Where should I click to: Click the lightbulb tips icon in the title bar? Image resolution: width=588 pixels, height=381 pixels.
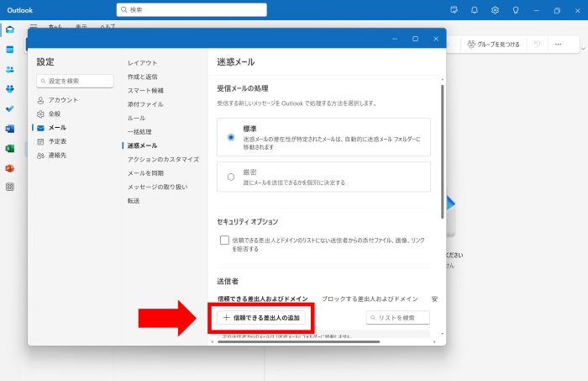click(x=516, y=10)
